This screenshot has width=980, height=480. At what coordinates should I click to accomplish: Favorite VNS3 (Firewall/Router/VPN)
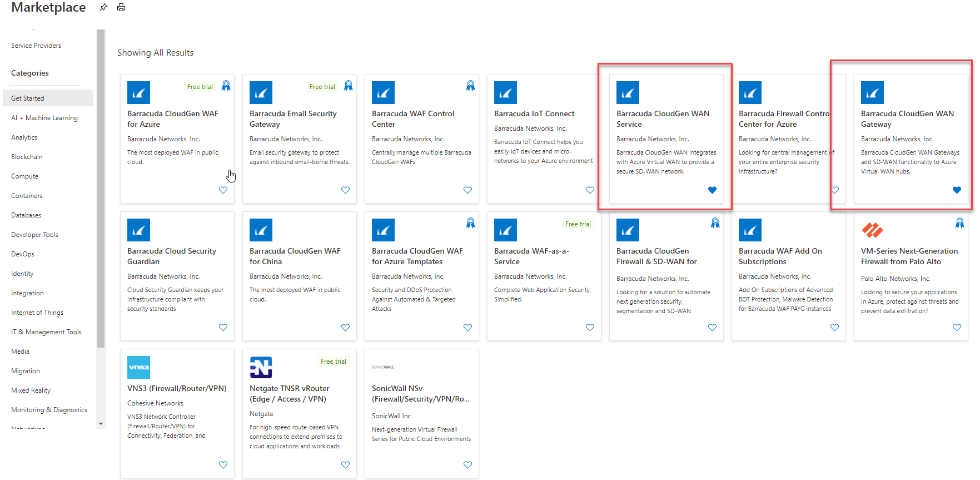click(223, 465)
